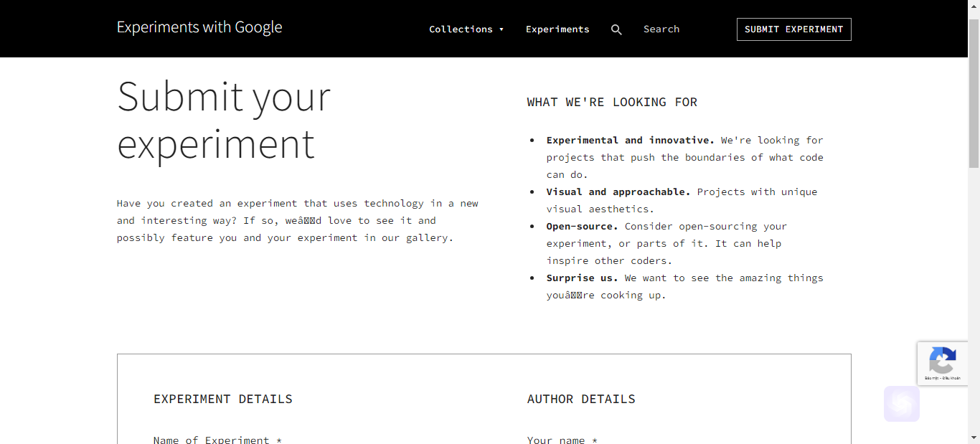Select the "Experimental and innovative." bullet text
Screen dimensions: 980x444
click(631, 140)
